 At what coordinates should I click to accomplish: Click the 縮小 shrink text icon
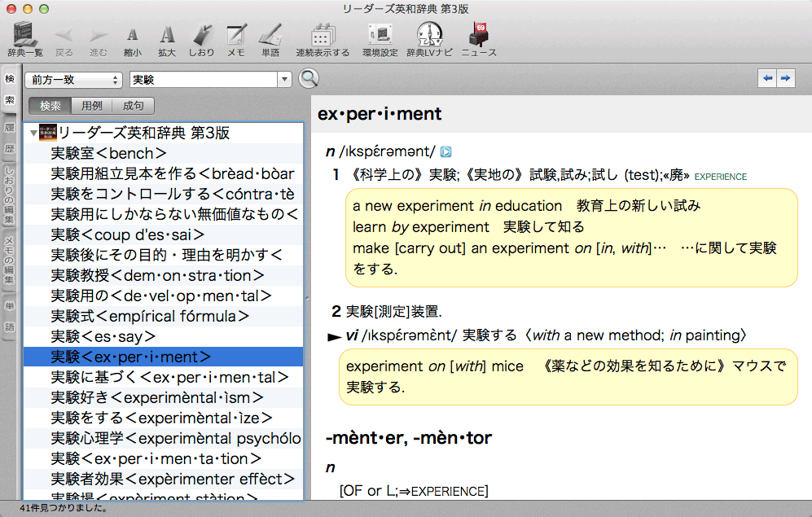132,38
